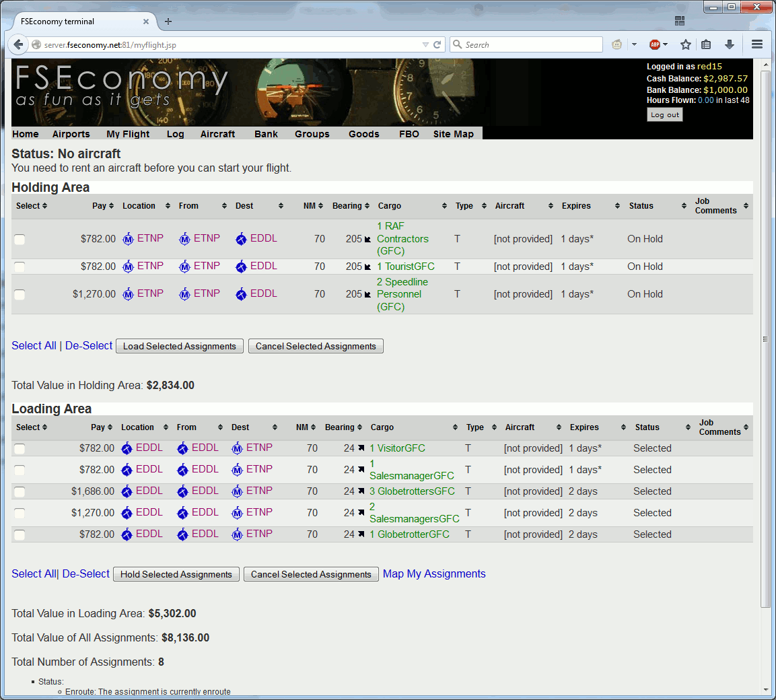The image size is (776, 700).
Task: Click bearing arrow icon in RAF Contractors row
Action: pos(367,239)
